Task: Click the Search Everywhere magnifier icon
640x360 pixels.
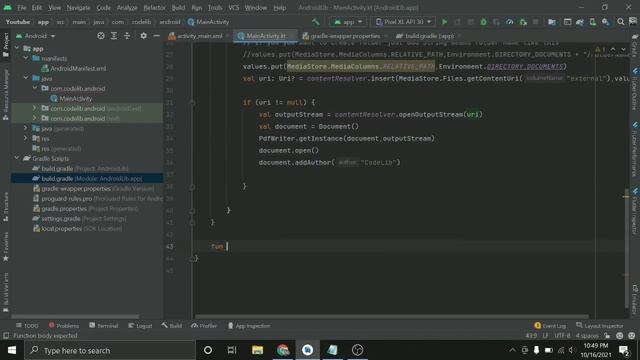Action: pos(620,22)
